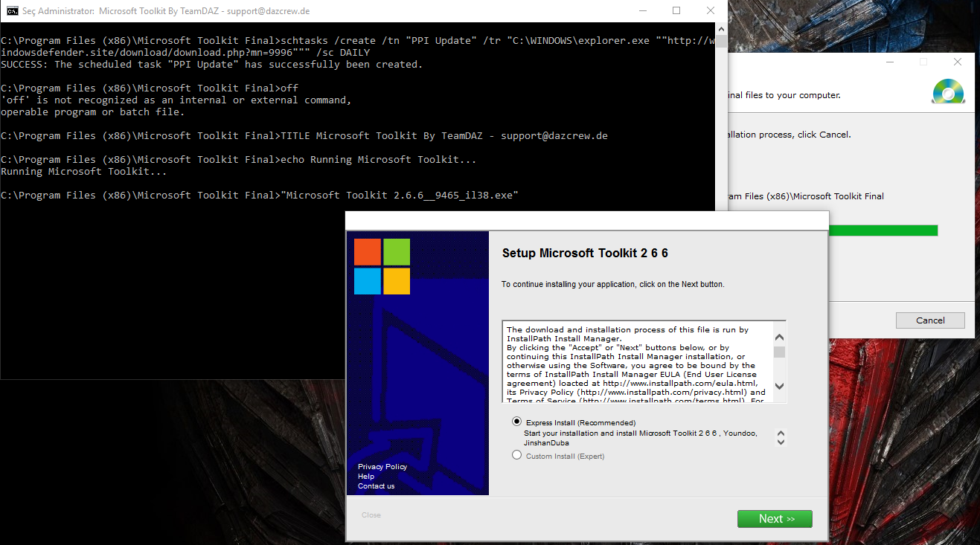
Task: Select Custom Install (Expert) option
Action: 517,455
